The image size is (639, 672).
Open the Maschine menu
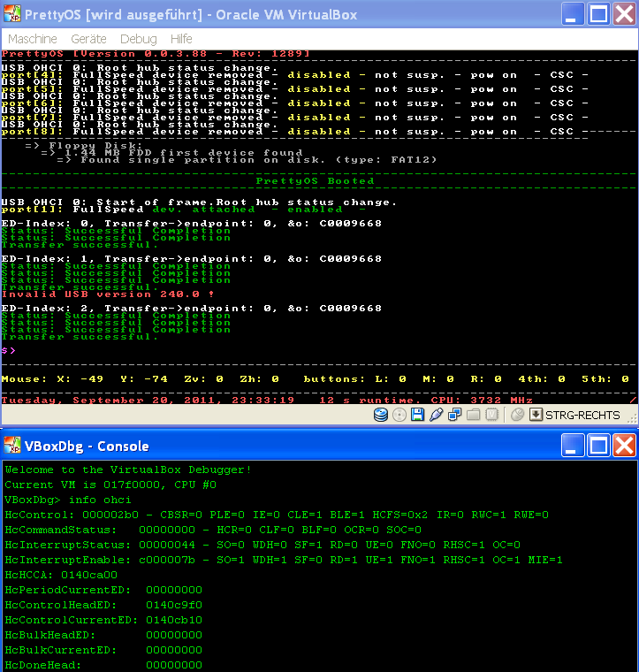[x=33, y=39]
